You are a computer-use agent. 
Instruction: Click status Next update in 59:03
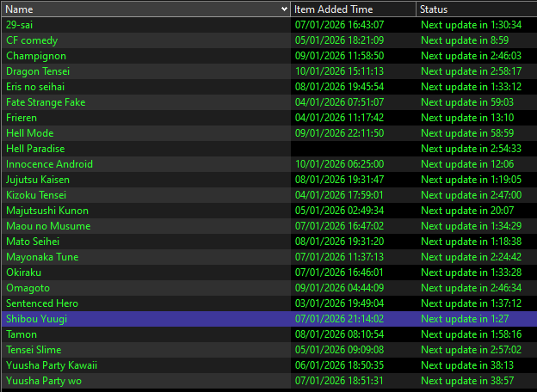pyautogui.click(x=467, y=102)
